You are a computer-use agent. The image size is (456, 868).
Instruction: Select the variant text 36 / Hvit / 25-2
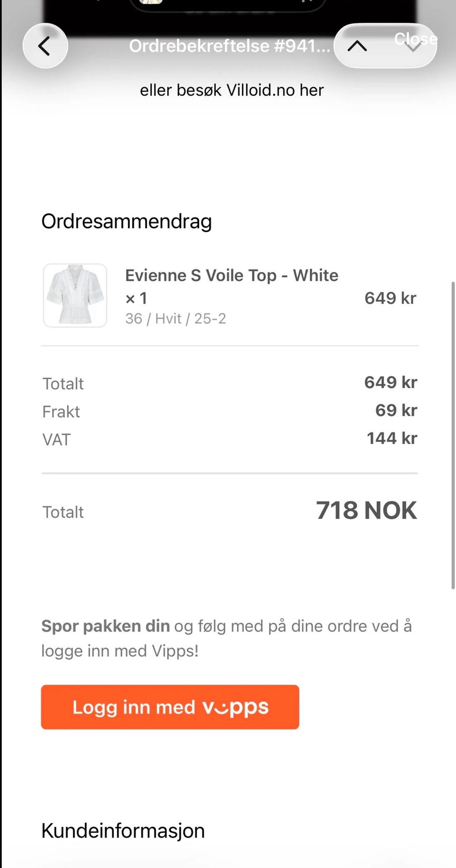pos(176,318)
